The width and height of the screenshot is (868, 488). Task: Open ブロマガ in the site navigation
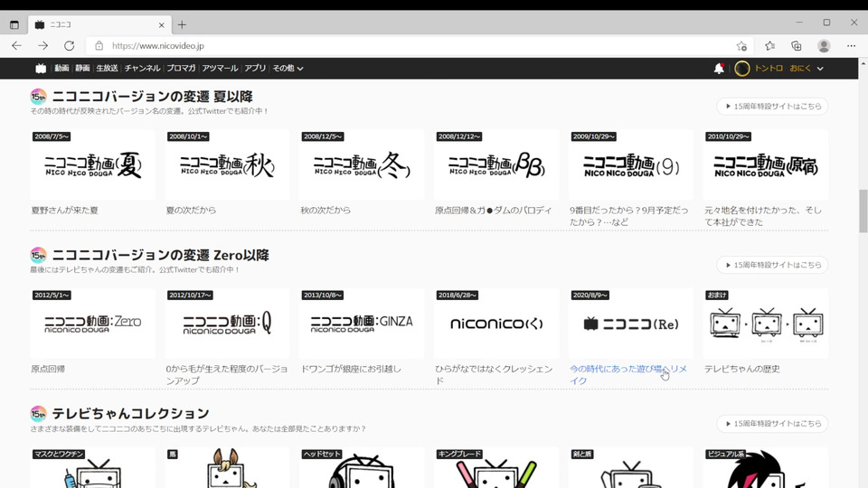[x=181, y=68]
